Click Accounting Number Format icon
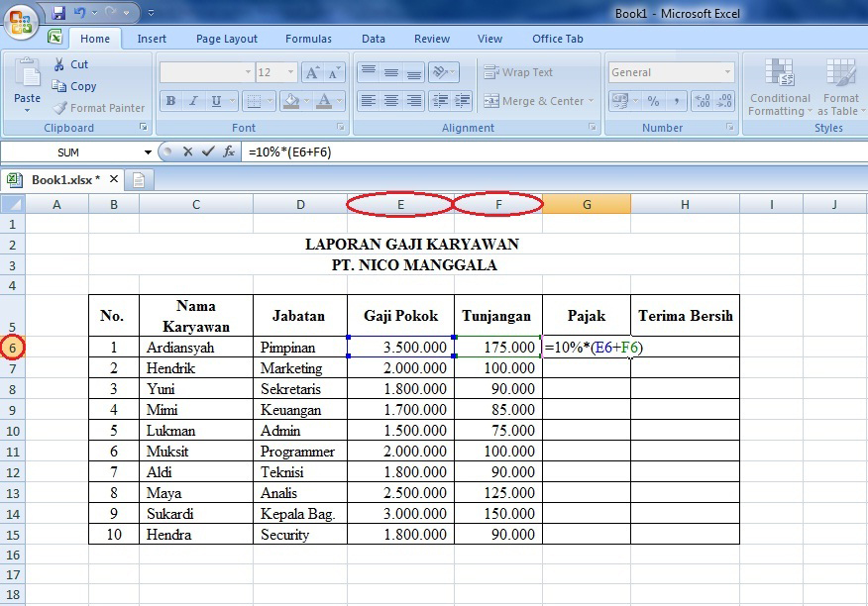 (x=619, y=101)
